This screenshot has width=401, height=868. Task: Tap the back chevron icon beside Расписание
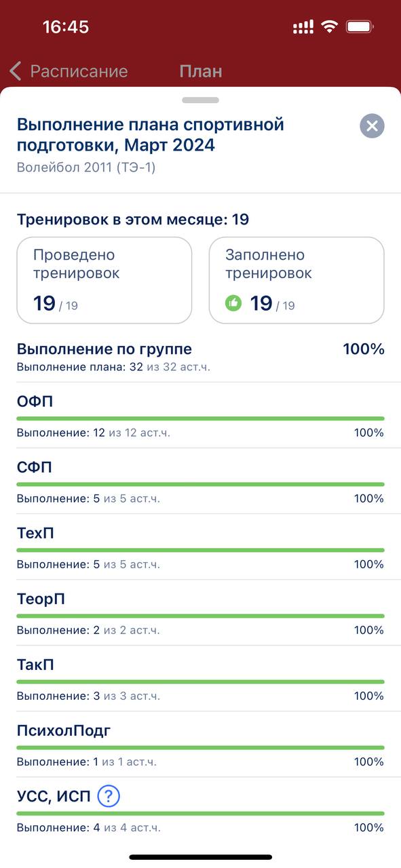pos(16,71)
